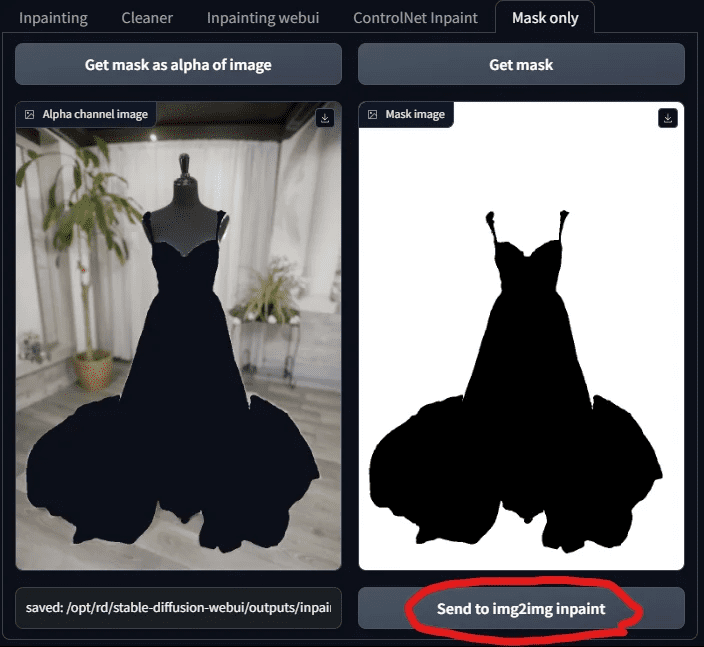Select the Mask only tab
The image size is (704, 647).
point(544,18)
